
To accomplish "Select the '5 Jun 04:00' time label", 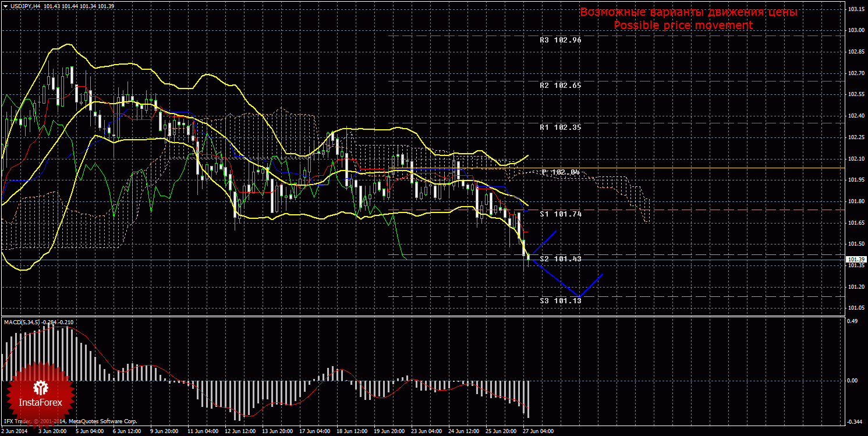I will point(90,431).
